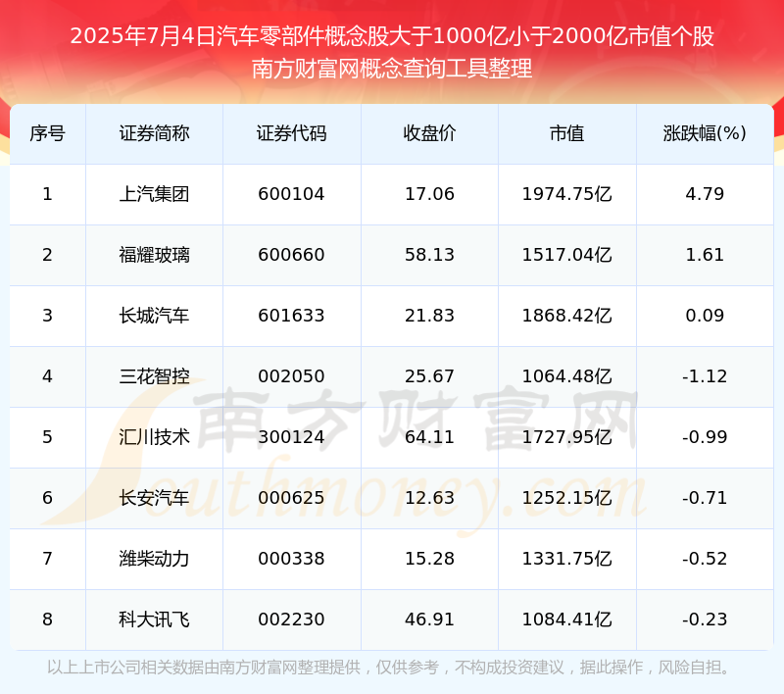Viewport: 784px width, 694px height.
Task: Click the 序号 column header
Action: [47, 133]
